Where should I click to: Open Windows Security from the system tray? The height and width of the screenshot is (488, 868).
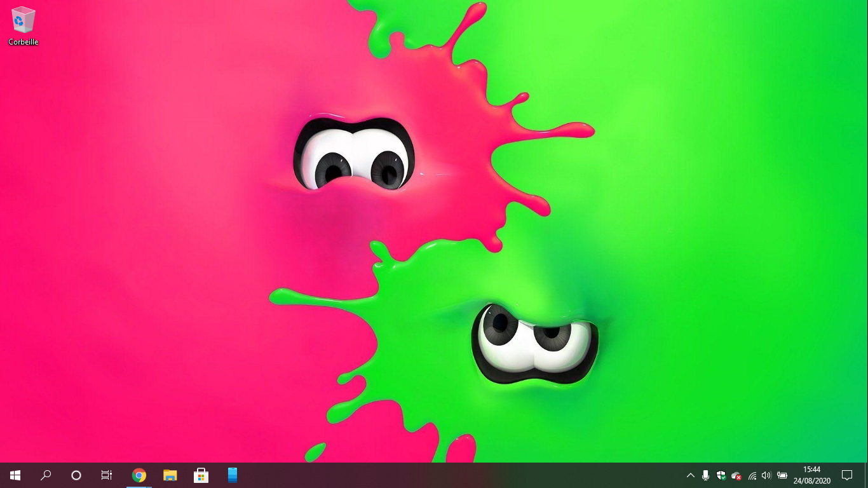coord(721,475)
